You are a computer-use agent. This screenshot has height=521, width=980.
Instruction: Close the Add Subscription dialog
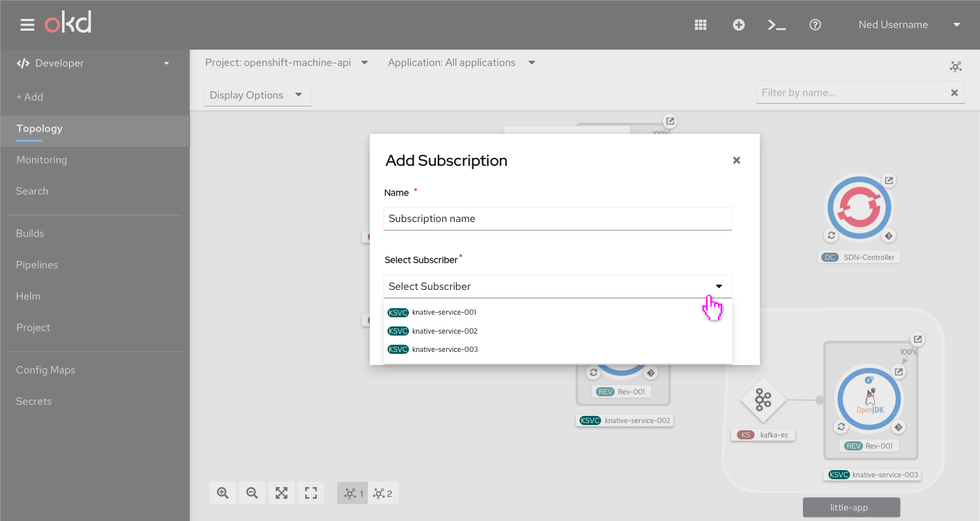click(x=736, y=160)
